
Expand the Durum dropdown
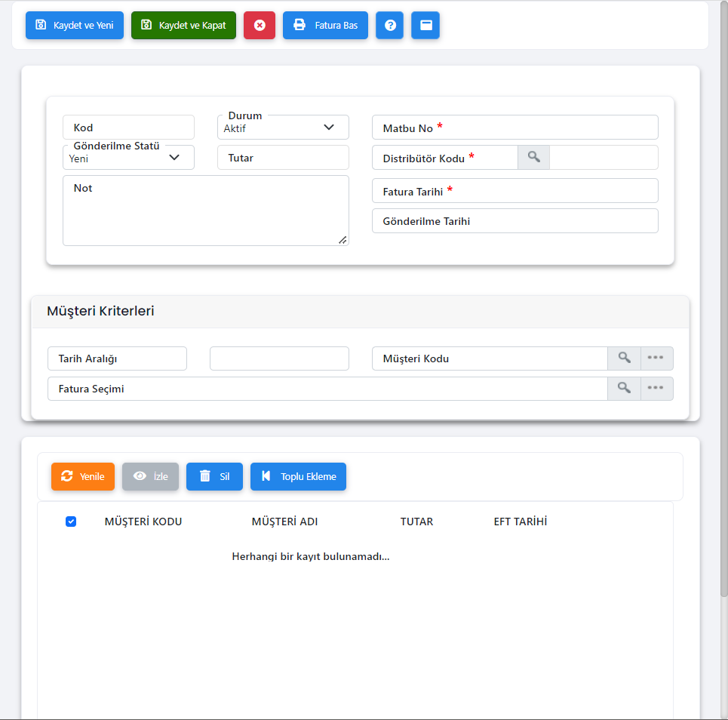(283, 128)
